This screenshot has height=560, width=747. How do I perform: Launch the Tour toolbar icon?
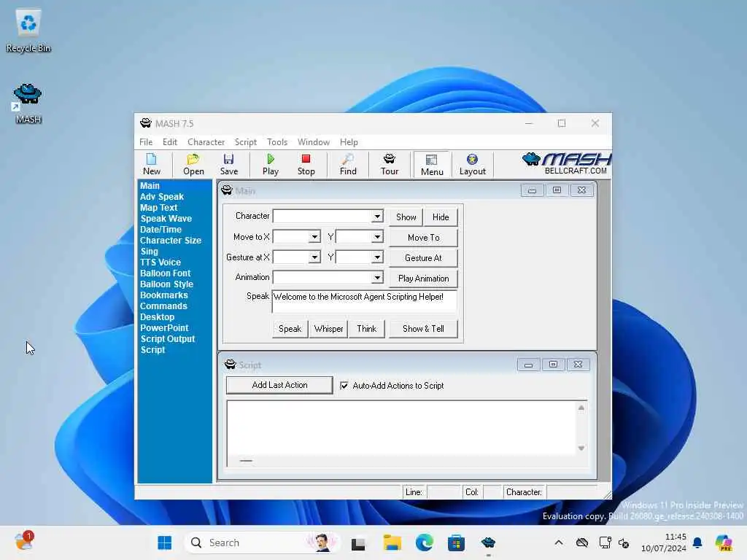tap(390, 164)
